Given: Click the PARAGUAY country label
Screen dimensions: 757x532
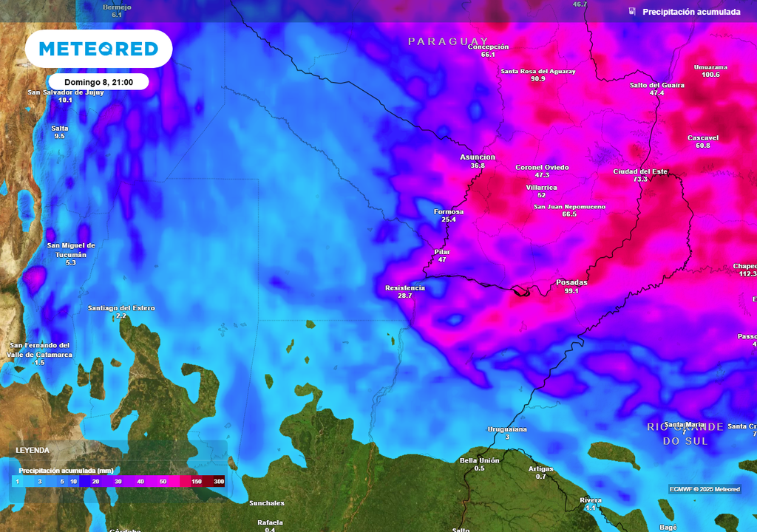Looking at the screenshot, I should click(446, 42).
